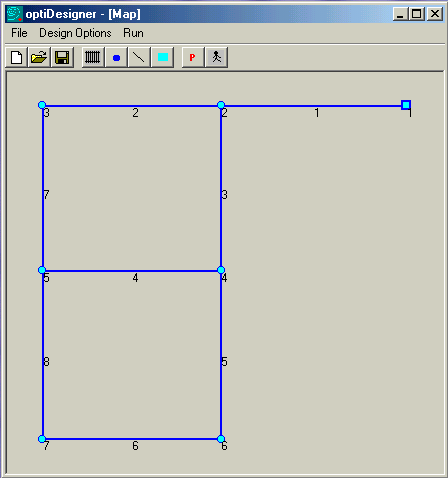Click the optiDesigner application icon in the title bar
This screenshot has height=478, width=448.
(x=14, y=14)
